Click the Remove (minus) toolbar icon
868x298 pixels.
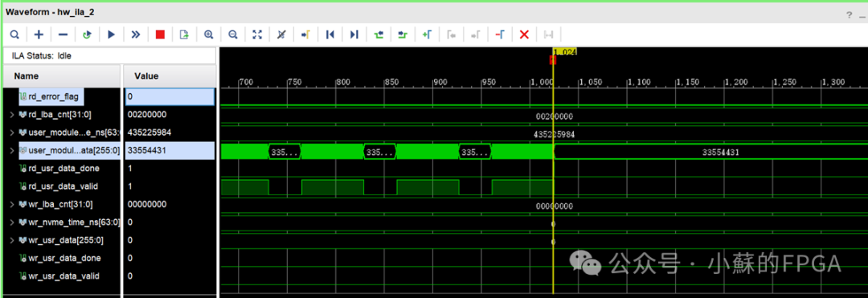[63, 35]
